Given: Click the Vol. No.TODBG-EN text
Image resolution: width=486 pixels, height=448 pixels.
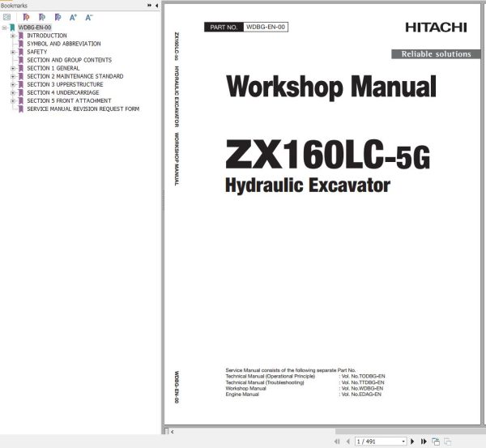Looking at the screenshot, I should click(363, 376).
